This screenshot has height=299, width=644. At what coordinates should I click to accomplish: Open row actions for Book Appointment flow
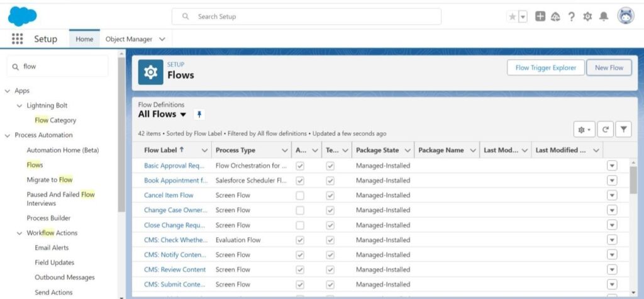612,181
